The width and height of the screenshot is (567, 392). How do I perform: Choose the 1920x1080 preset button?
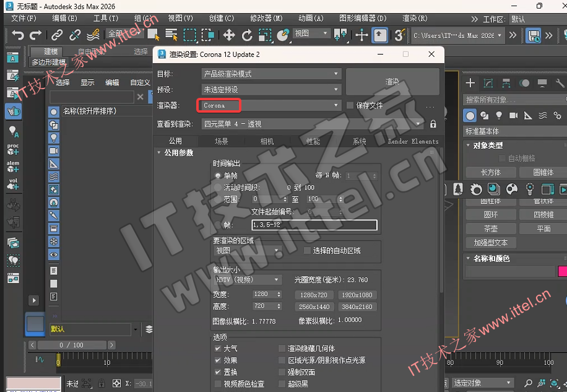tap(357, 295)
